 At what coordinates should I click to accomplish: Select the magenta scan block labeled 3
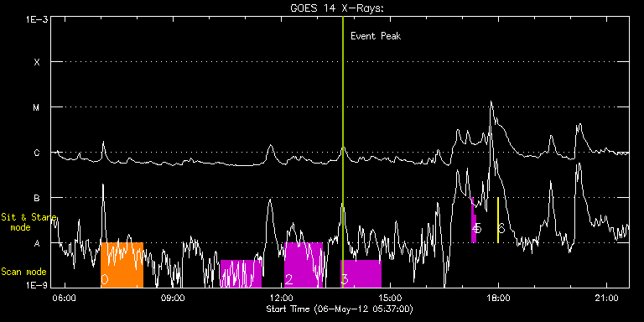[x=361, y=273]
